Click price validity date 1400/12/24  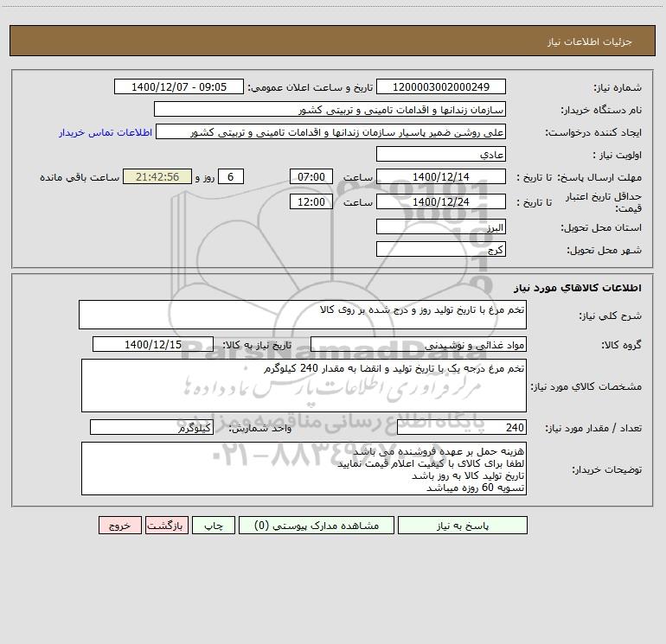(x=441, y=201)
